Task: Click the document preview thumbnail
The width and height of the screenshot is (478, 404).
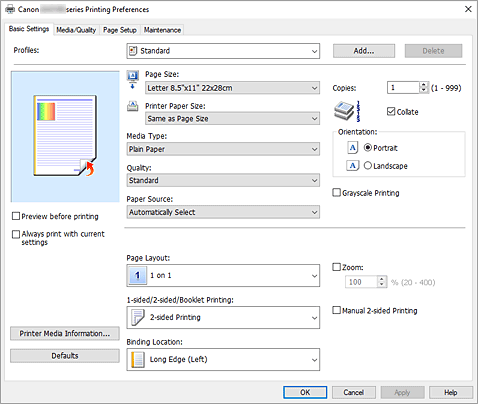Action: coord(65,136)
